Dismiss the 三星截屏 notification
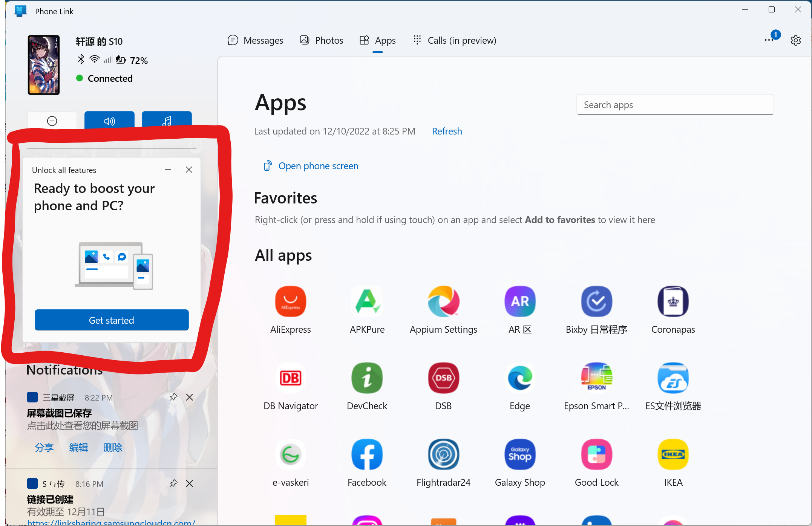Screen dimensions: 812x526 (190, 397)
